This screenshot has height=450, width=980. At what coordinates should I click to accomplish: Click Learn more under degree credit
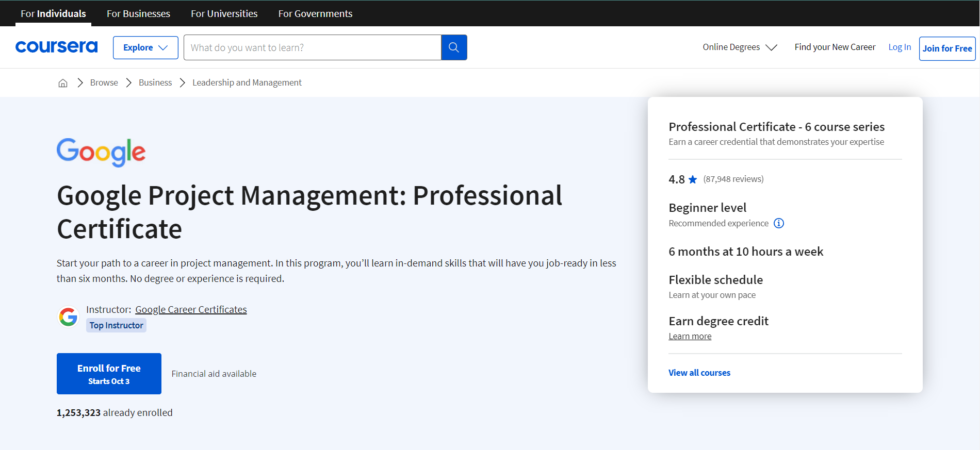pos(690,336)
